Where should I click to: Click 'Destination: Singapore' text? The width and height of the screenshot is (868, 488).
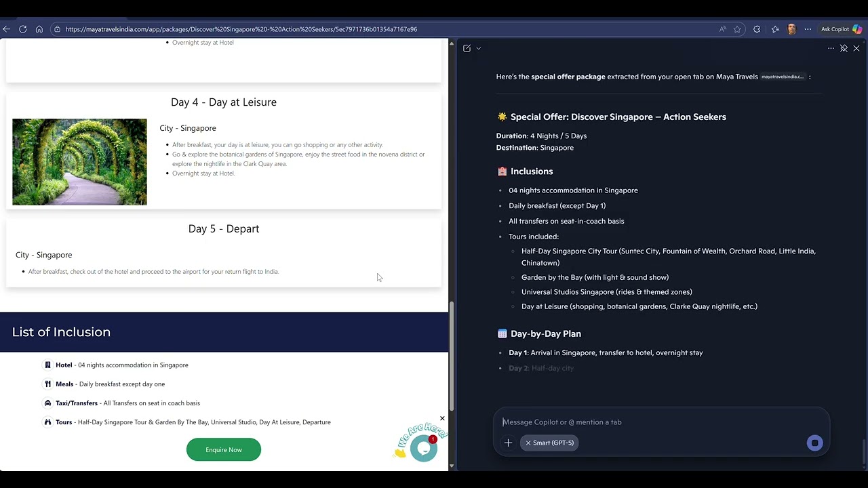pyautogui.click(x=534, y=147)
